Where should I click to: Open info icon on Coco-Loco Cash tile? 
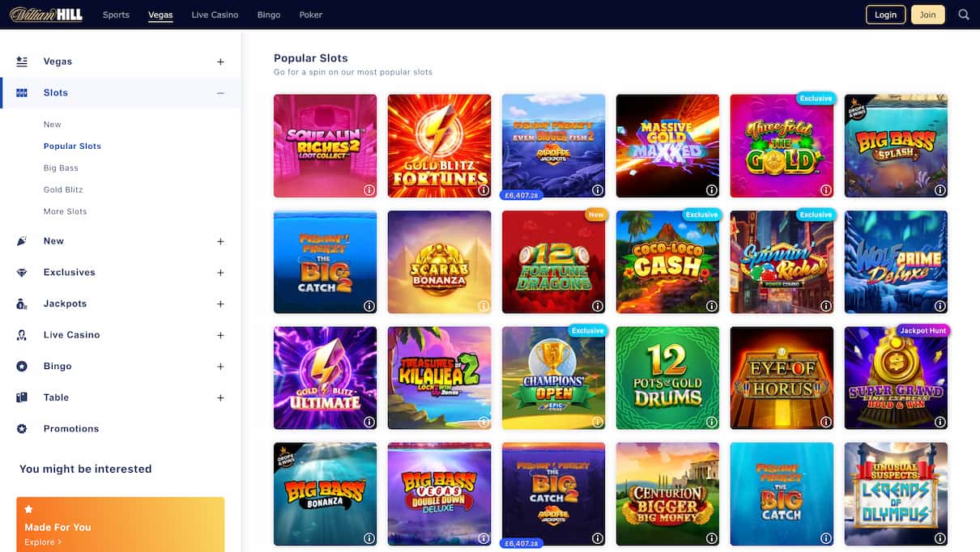712,306
